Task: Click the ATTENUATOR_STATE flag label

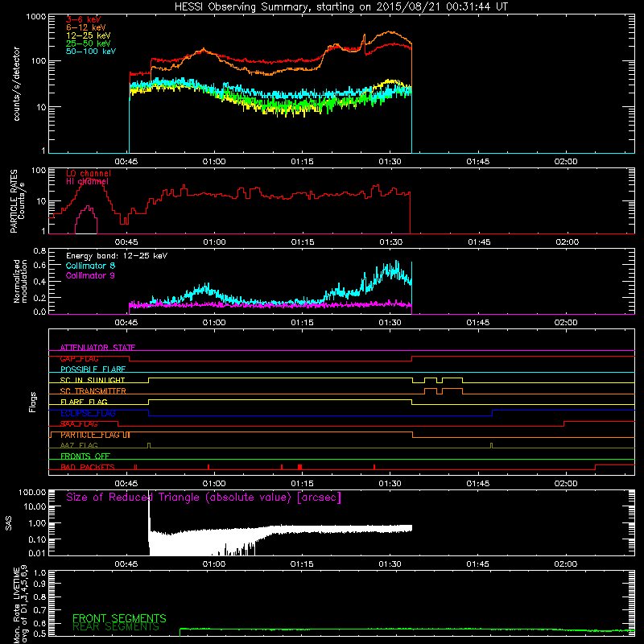Action: [x=97, y=348]
